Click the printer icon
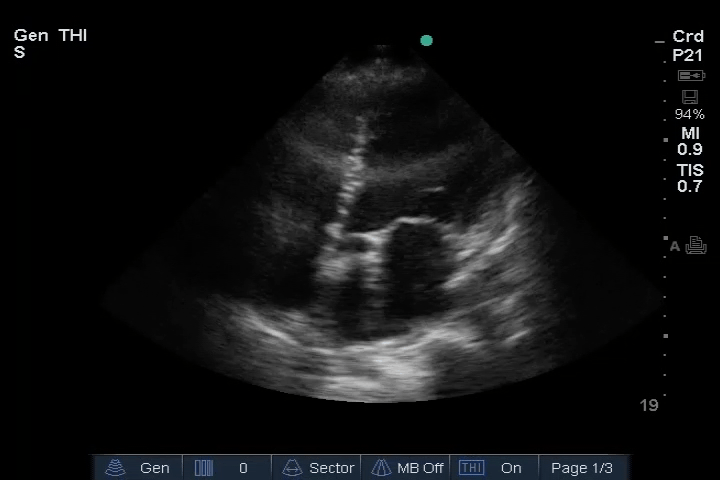 696,246
